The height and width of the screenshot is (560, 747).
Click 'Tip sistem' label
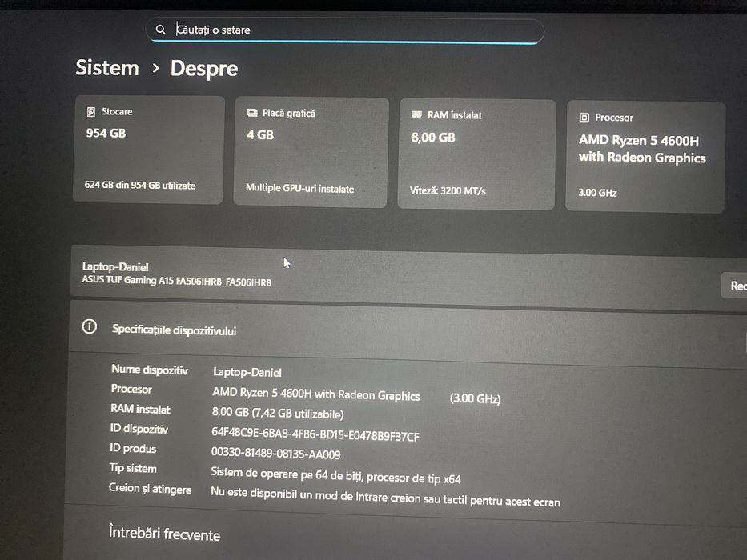(133, 468)
